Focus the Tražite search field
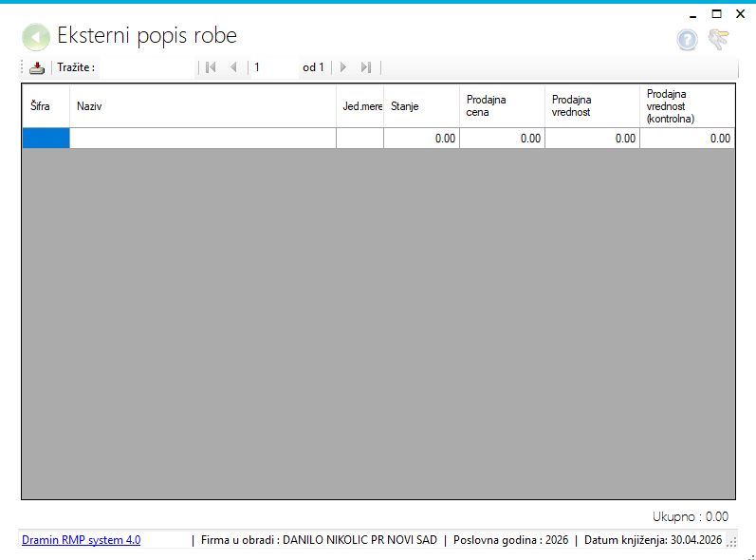 point(147,67)
